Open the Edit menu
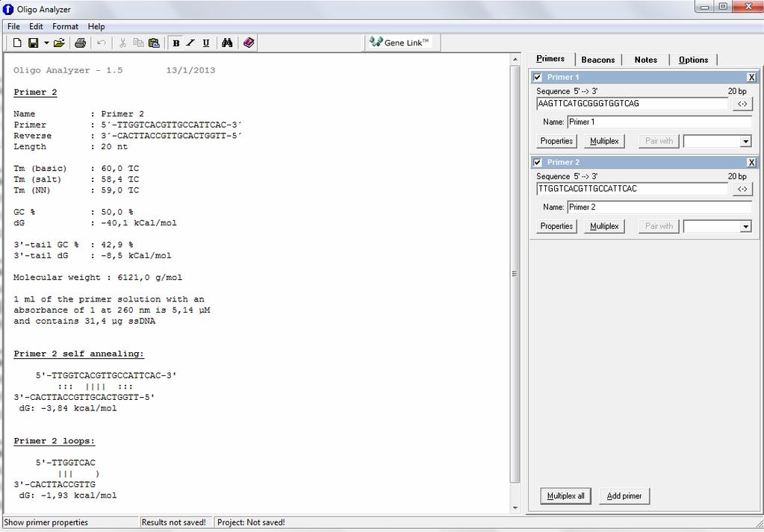 (x=36, y=26)
